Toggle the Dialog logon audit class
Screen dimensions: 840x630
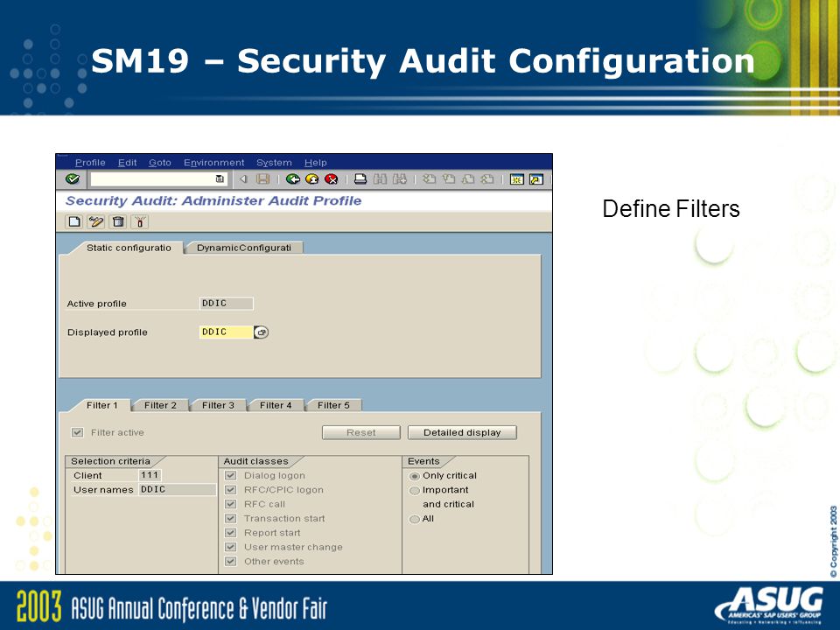pos(231,475)
